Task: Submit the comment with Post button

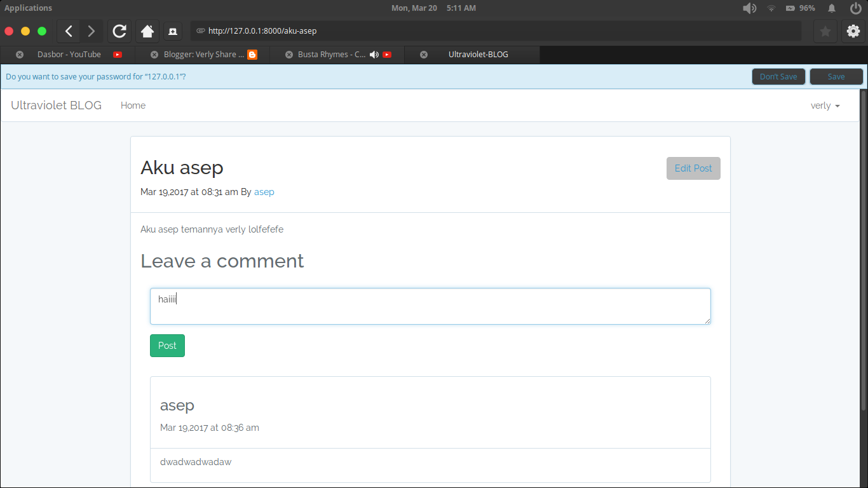Action: [x=167, y=346]
